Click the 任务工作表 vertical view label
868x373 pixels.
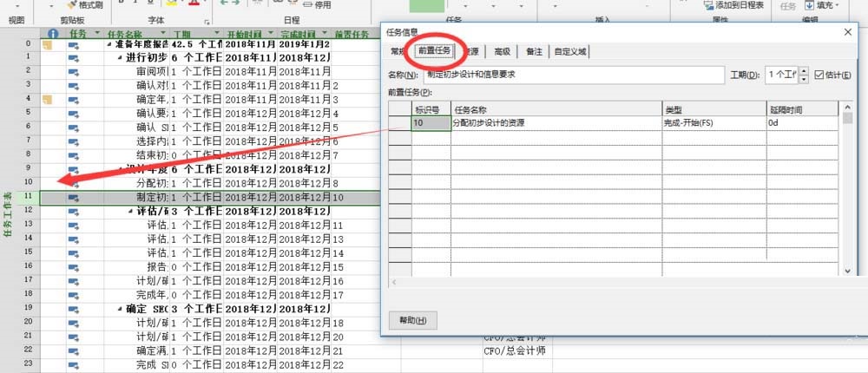coord(8,215)
